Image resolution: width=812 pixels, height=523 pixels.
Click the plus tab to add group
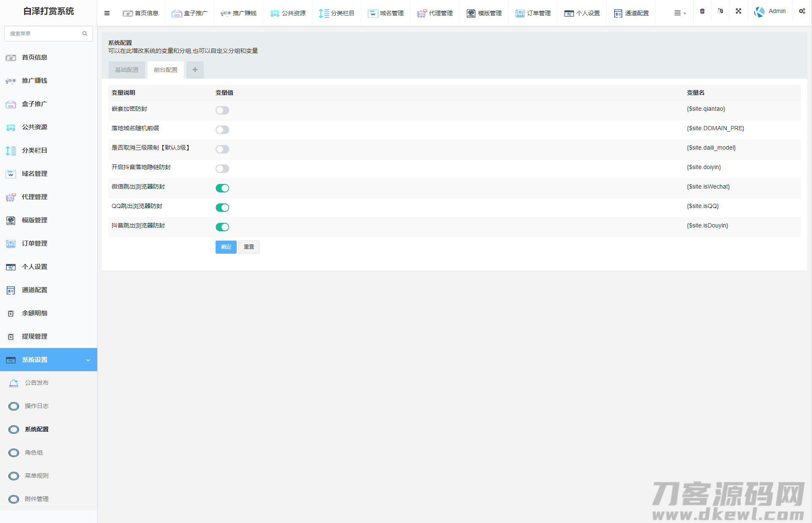195,70
